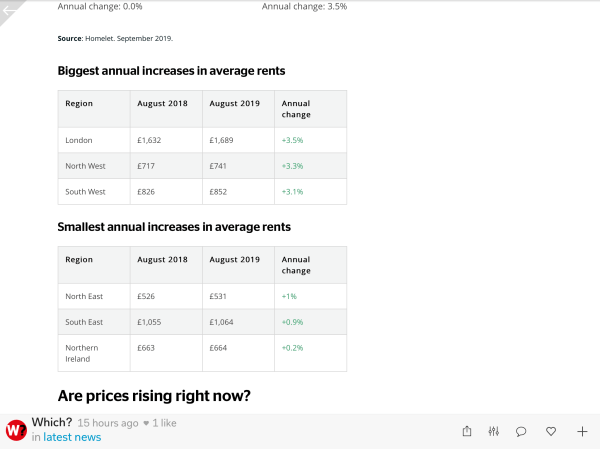Click the Which? red logo avatar
This screenshot has width=600, height=449.
[16, 430]
